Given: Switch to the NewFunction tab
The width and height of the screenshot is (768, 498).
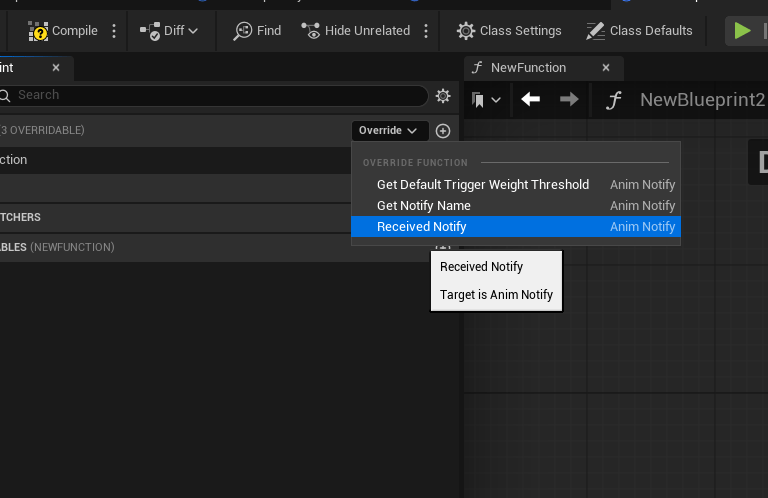Looking at the screenshot, I should pos(528,68).
